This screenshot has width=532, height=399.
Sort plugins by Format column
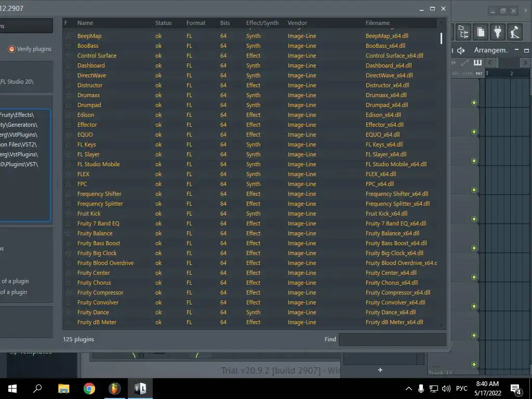(196, 23)
